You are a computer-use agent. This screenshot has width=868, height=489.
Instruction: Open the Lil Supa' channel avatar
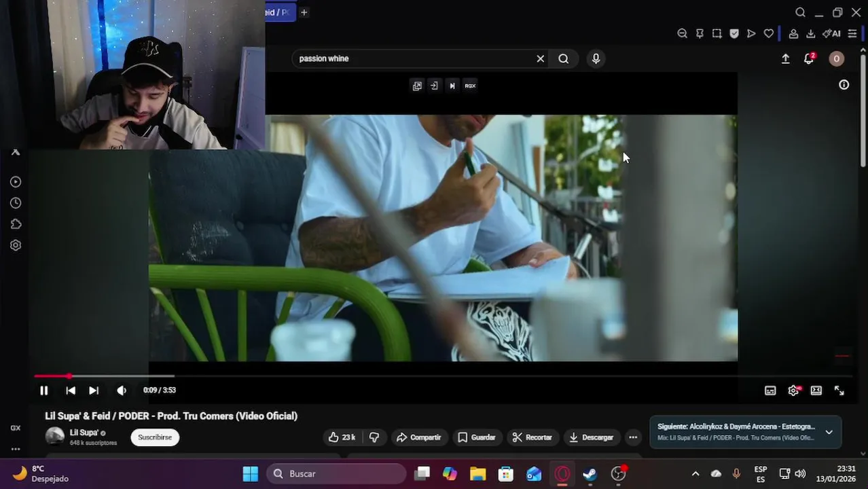tap(55, 436)
